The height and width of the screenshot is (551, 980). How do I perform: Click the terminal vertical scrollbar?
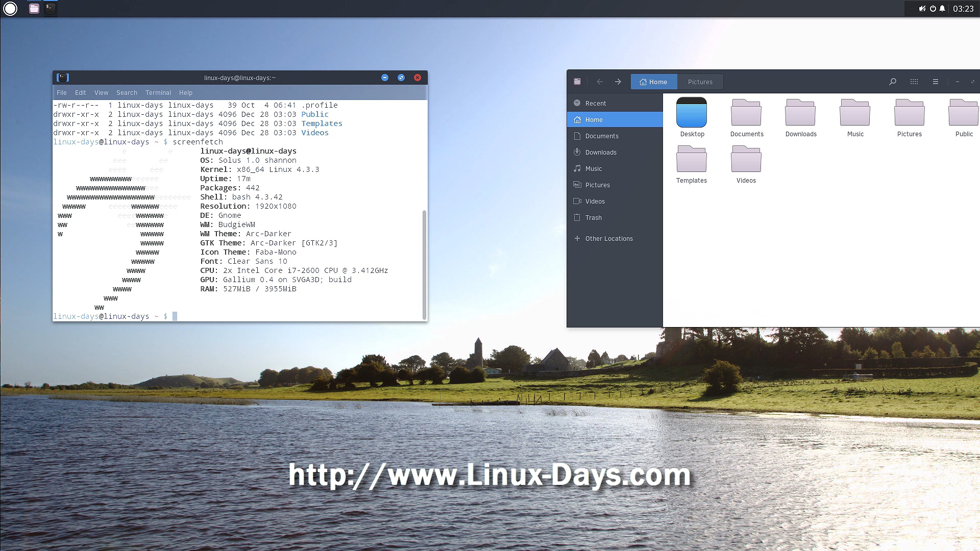point(424,263)
